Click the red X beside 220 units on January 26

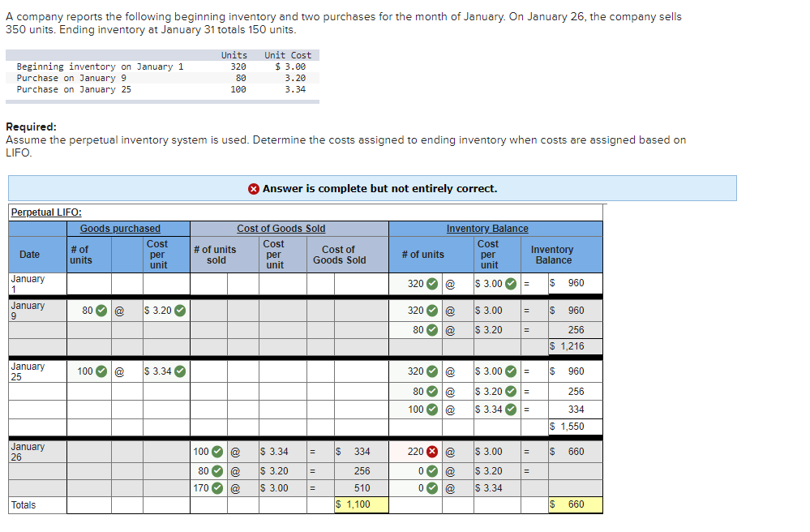(432, 452)
